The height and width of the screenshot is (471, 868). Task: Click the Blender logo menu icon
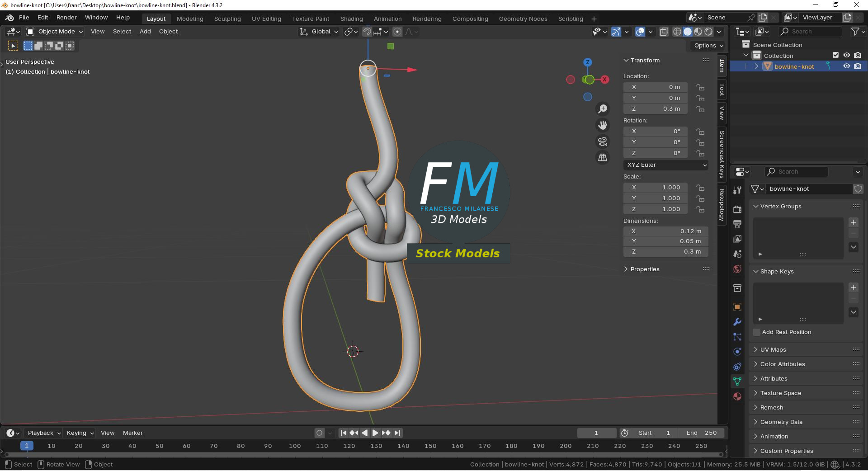coord(9,18)
